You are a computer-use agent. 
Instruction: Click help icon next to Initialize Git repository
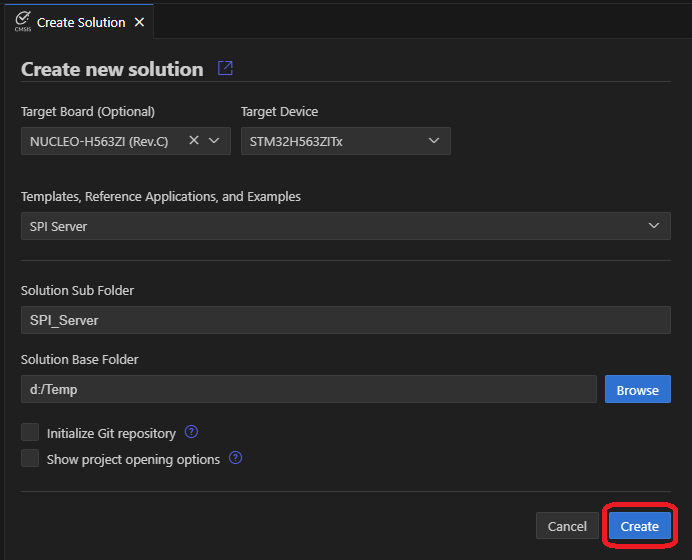pyautogui.click(x=192, y=432)
